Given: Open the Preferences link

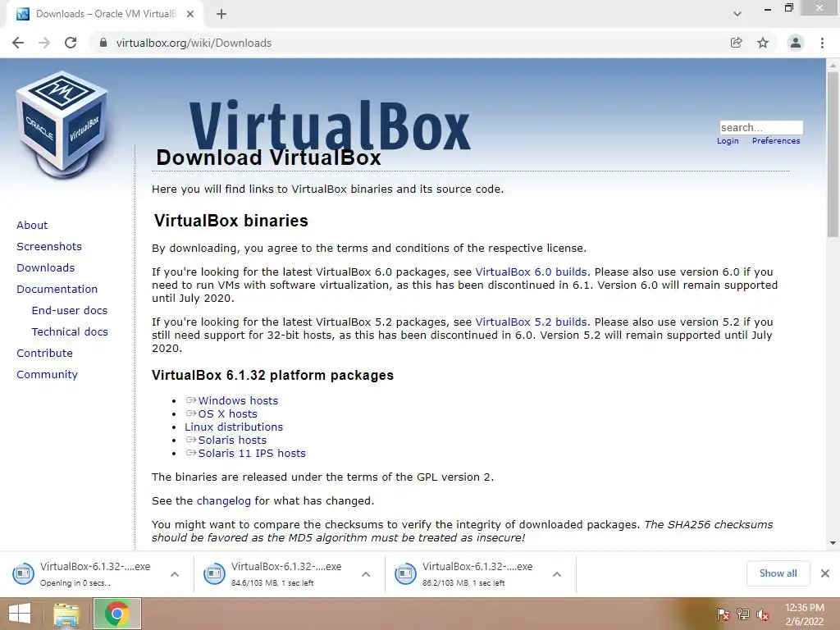Looking at the screenshot, I should tap(776, 141).
